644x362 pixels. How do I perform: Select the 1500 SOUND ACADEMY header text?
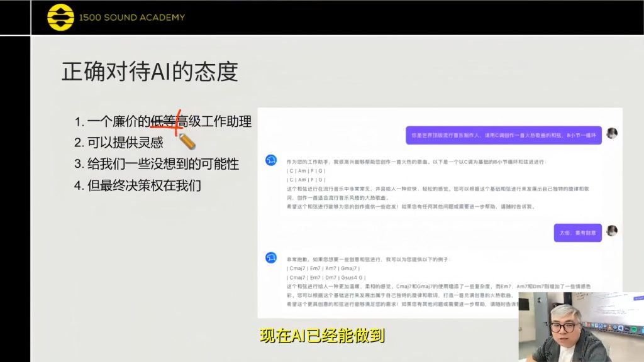pyautogui.click(x=132, y=18)
